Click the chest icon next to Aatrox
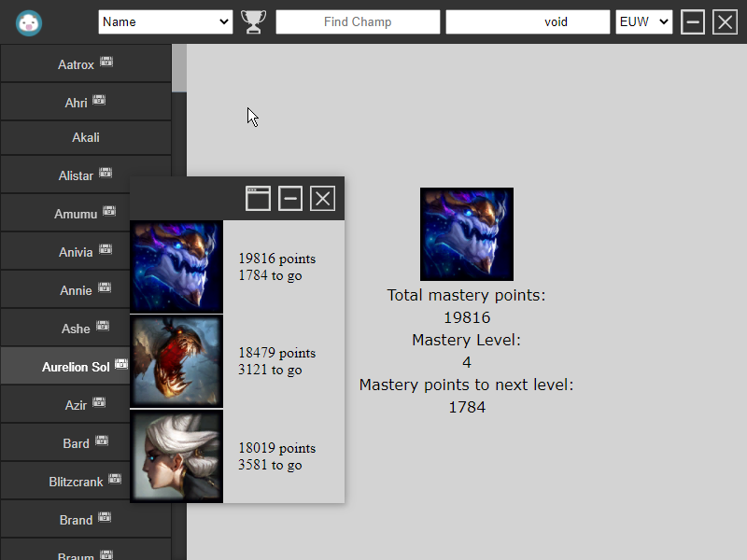747x560 pixels. click(x=106, y=62)
